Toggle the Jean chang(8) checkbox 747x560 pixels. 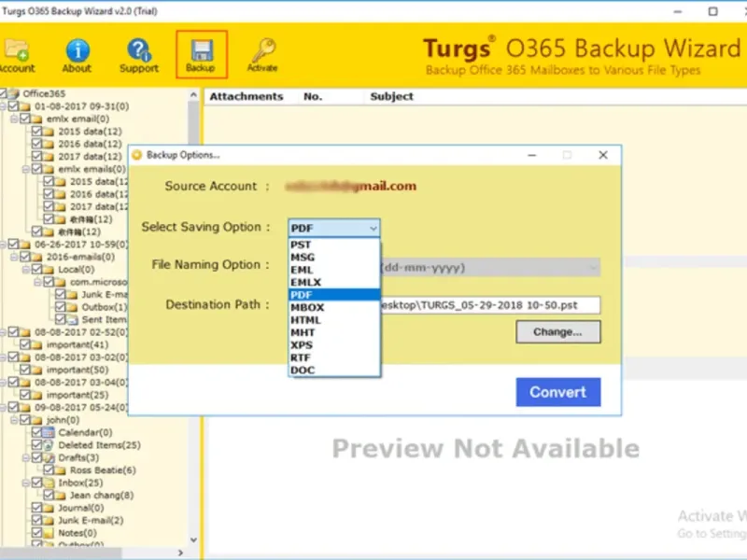(49, 496)
